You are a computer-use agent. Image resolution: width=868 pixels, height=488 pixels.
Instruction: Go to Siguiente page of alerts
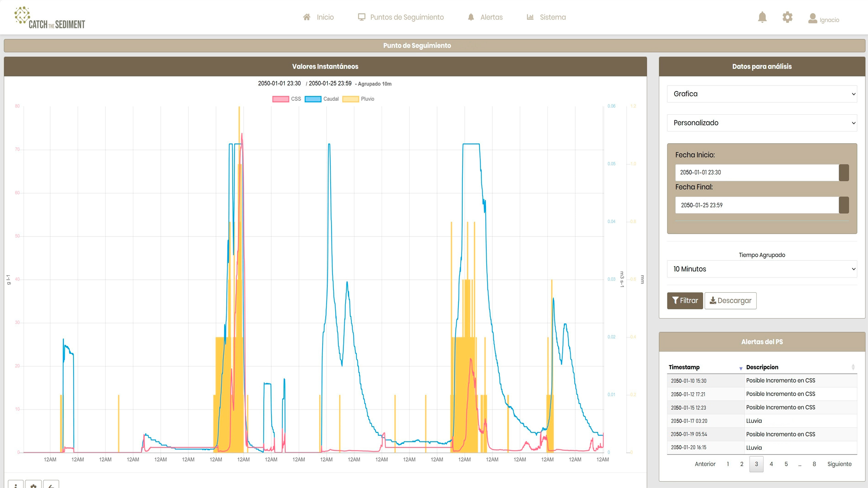tap(840, 464)
